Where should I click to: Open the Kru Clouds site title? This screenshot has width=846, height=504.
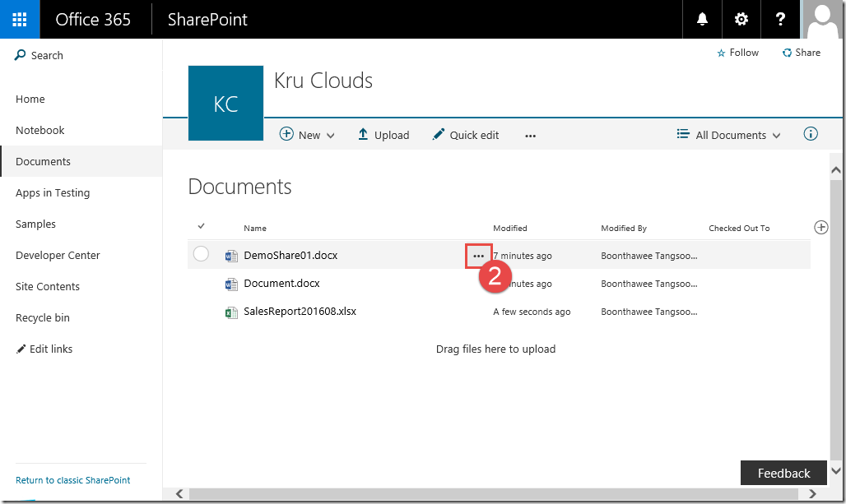tap(323, 81)
